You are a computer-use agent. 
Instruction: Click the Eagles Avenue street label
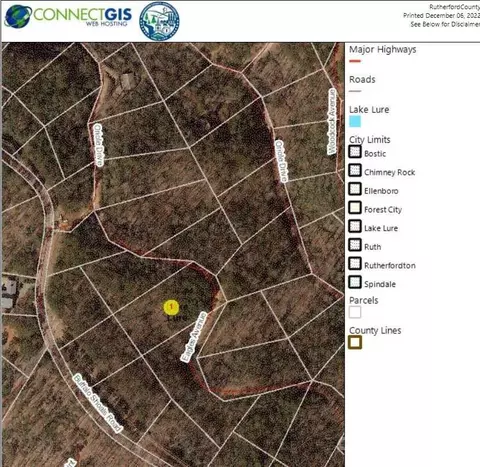point(194,337)
